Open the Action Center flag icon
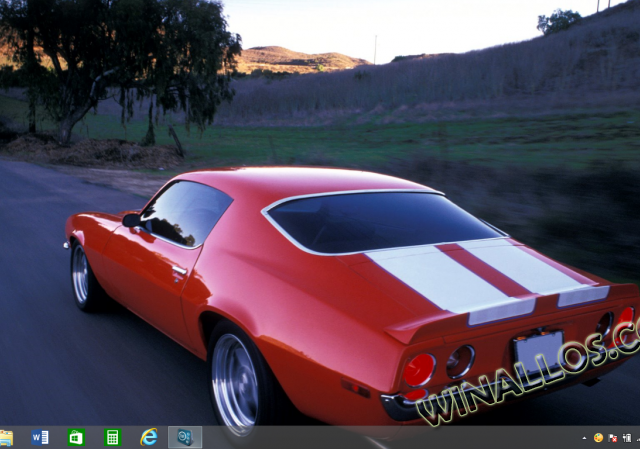This screenshot has width=640, height=449. [x=612, y=438]
